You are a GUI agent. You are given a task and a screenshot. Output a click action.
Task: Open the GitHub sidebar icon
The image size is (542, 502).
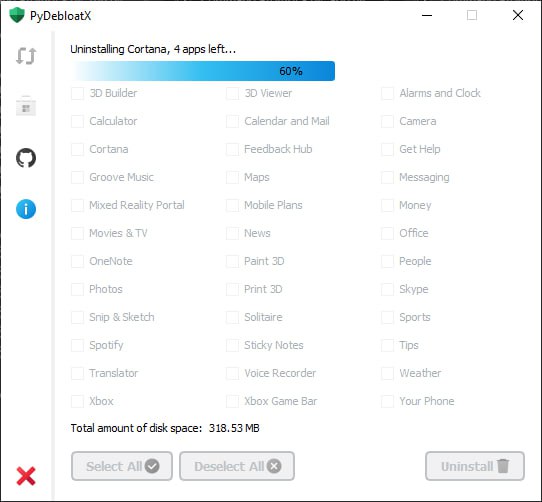click(26, 158)
